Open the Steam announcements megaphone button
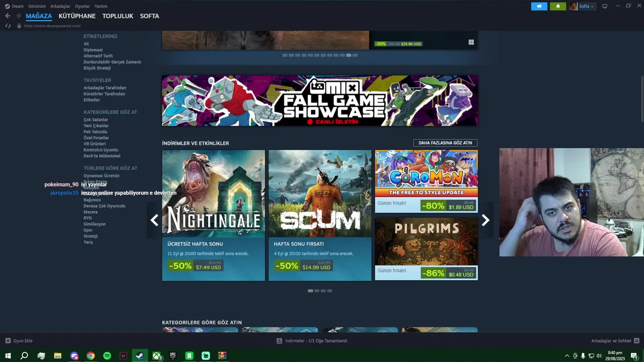 (x=539, y=6)
